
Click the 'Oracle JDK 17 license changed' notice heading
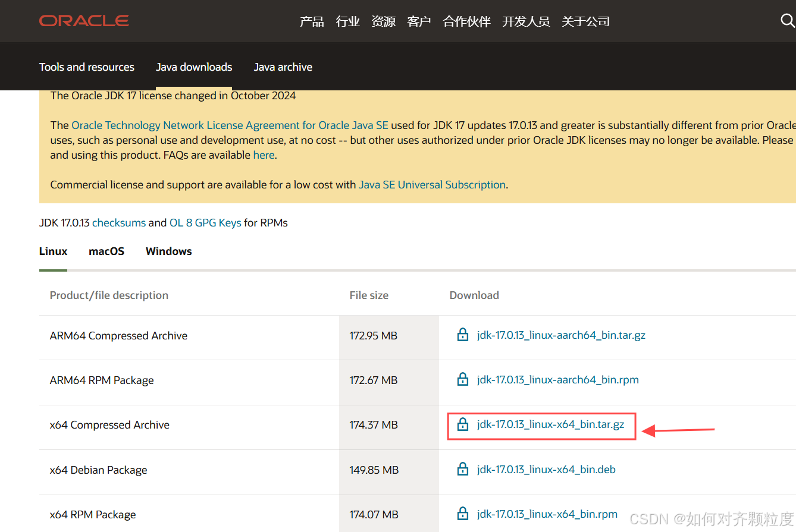(x=173, y=96)
